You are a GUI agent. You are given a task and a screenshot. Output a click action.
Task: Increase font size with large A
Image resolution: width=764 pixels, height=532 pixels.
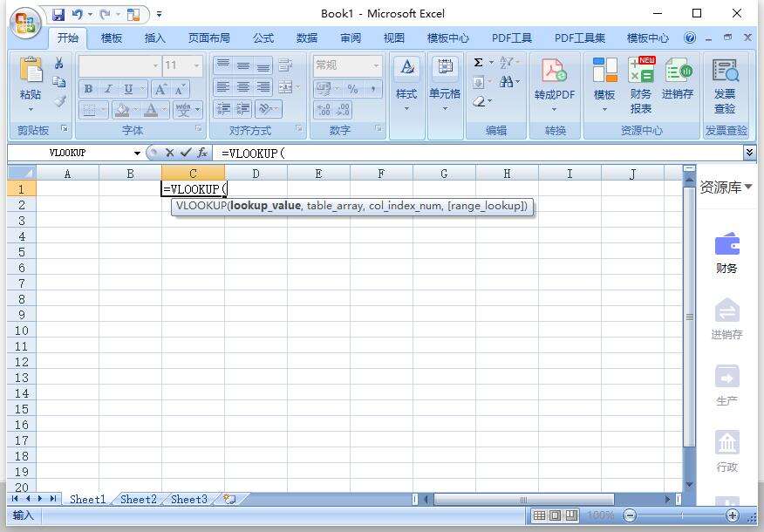(x=160, y=89)
